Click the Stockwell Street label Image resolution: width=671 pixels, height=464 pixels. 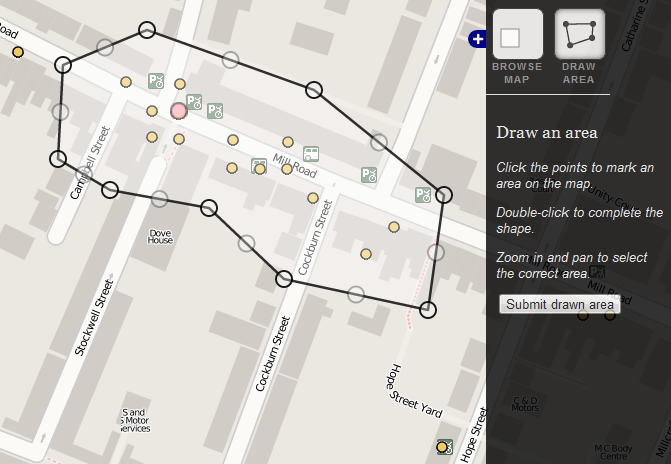[x=95, y=317]
